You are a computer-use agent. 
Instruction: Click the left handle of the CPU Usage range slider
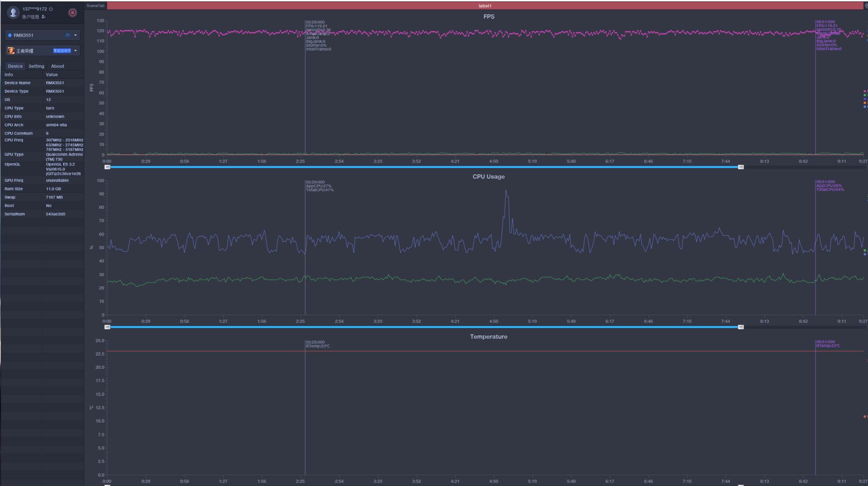click(x=107, y=327)
